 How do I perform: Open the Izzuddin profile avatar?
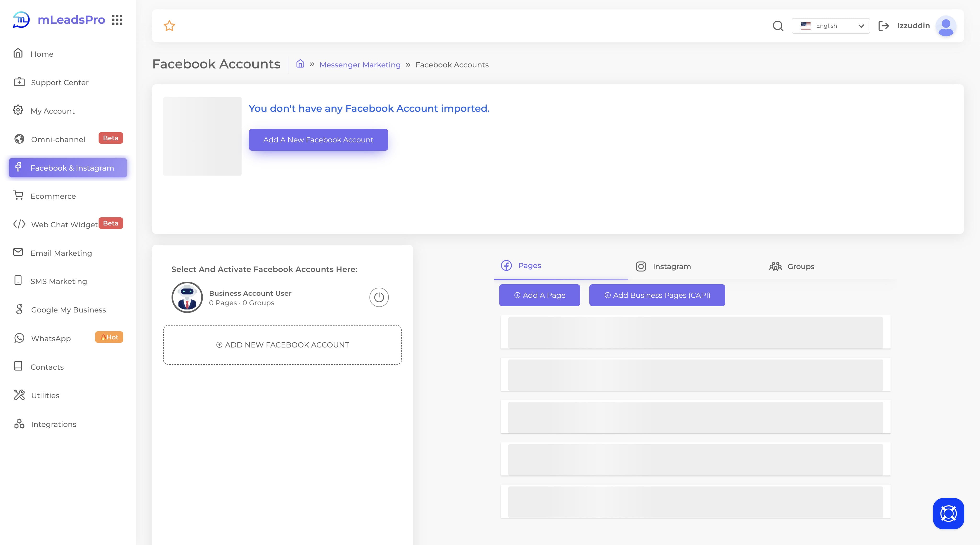(946, 26)
